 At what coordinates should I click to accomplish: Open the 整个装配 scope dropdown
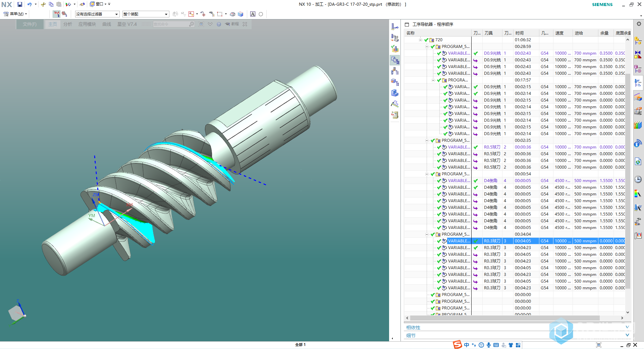(146, 14)
